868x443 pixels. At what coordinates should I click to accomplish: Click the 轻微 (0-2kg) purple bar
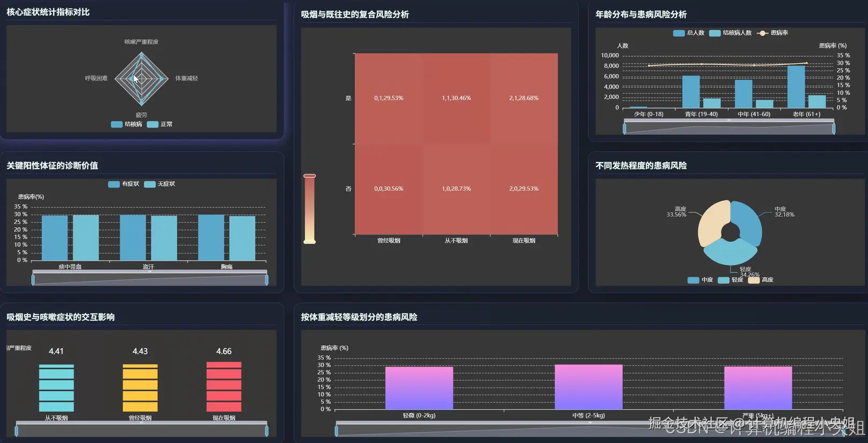pyautogui.click(x=419, y=388)
